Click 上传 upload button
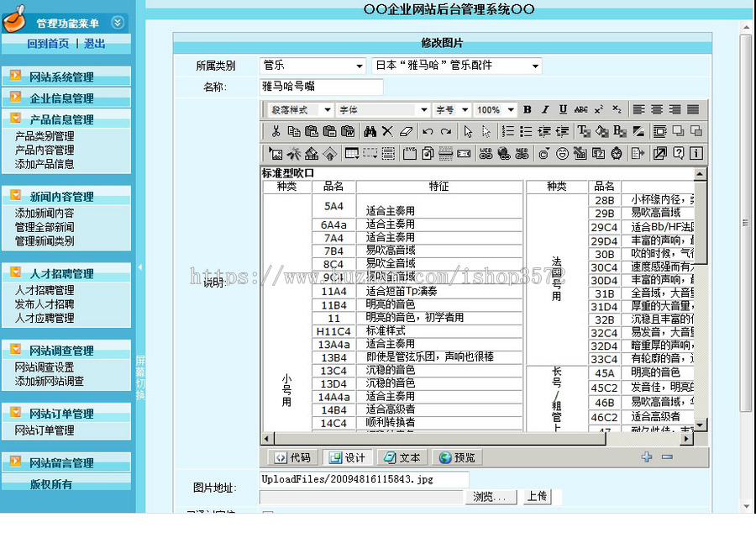This screenshot has height=549, width=756. pos(537,496)
